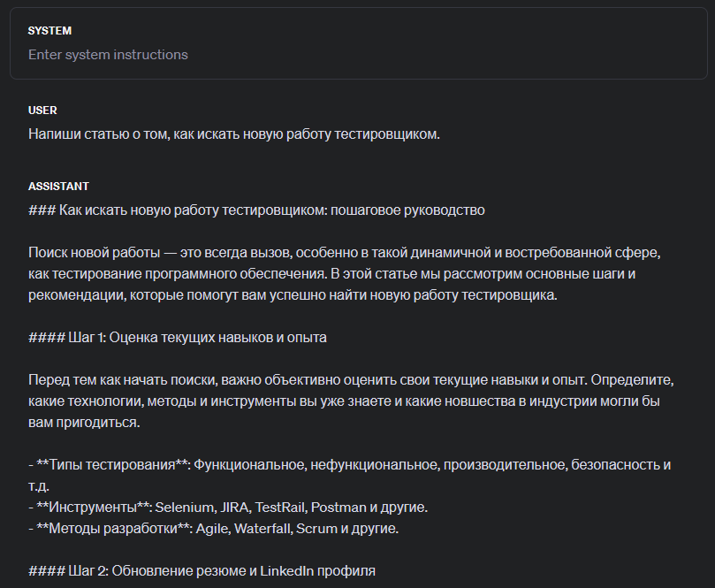Click the line starting 'рекомендации, которые помогут'
This screenshot has height=588, width=715.
(x=292, y=295)
